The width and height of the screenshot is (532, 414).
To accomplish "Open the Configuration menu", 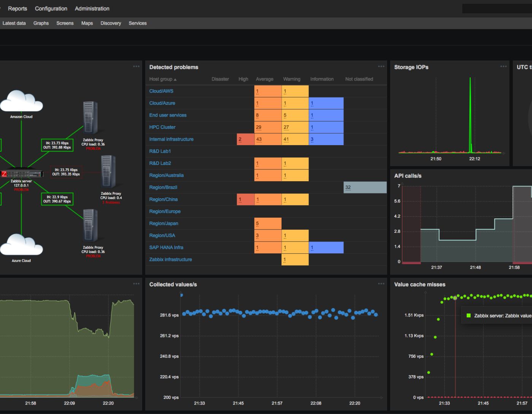I will click(51, 8).
